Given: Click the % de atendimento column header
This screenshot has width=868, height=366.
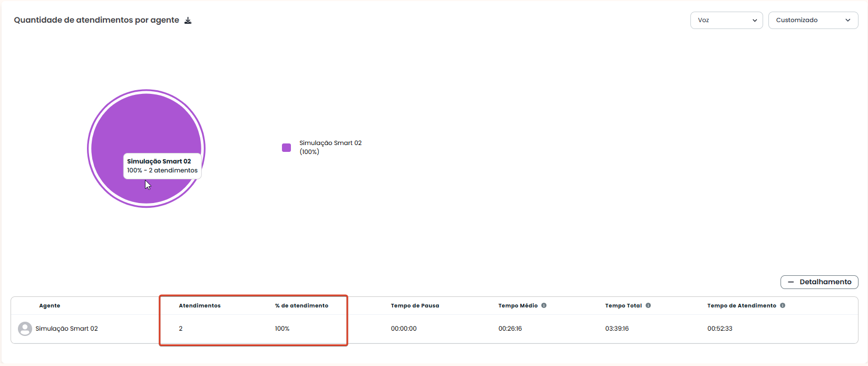Looking at the screenshot, I should (x=301, y=306).
